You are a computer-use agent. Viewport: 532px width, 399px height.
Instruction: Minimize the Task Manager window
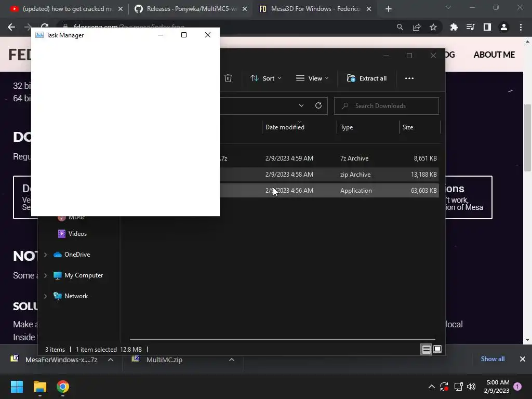tap(161, 35)
